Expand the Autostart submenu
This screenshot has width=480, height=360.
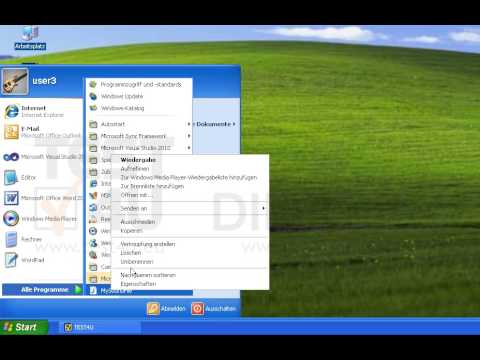139,124
